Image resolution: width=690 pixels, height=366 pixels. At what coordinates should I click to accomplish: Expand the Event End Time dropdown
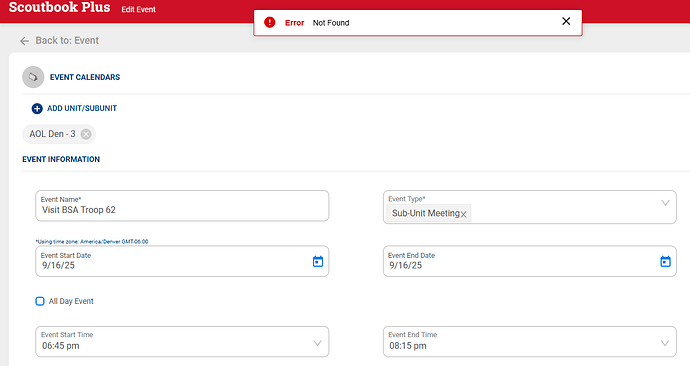click(665, 343)
